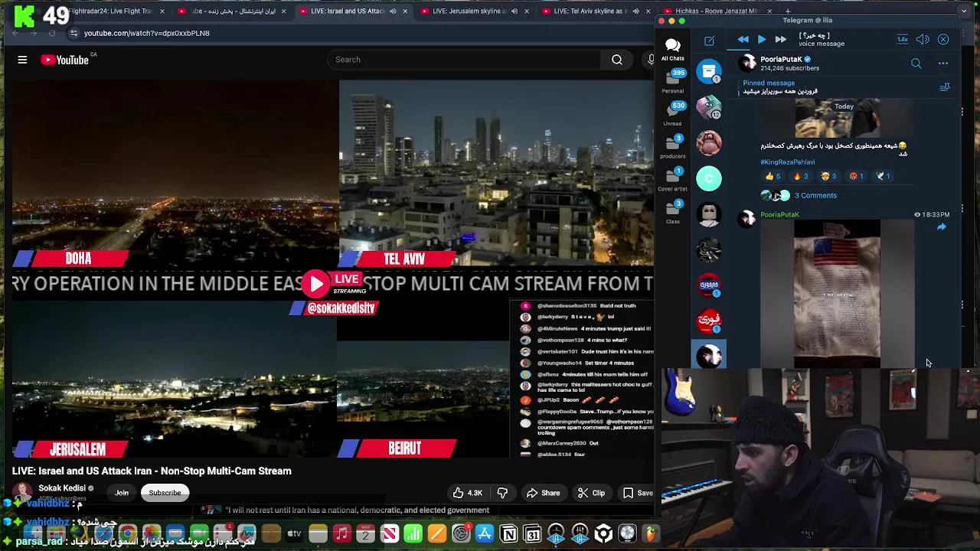Open the #KingRezaPahlavi hashtag
The height and width of the screenshot is (551, 980).
(788, 162)
